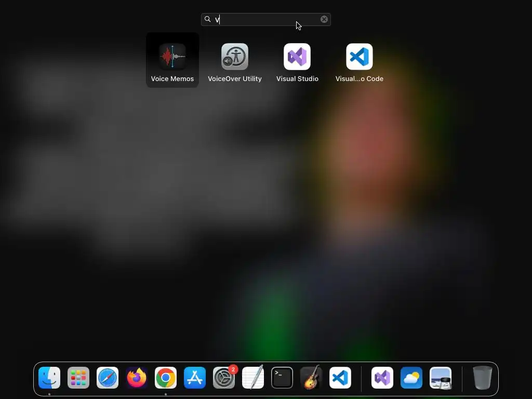
Task: Launch VoiceOver Utility app
Action: click(235, 56)
